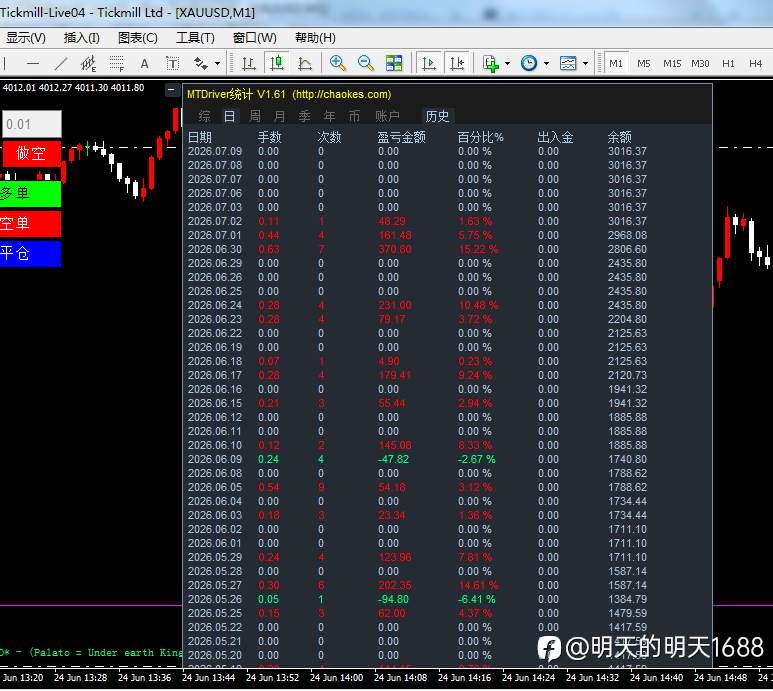
Task: Open the 窗口(W) menu
Action: [254, 38]
